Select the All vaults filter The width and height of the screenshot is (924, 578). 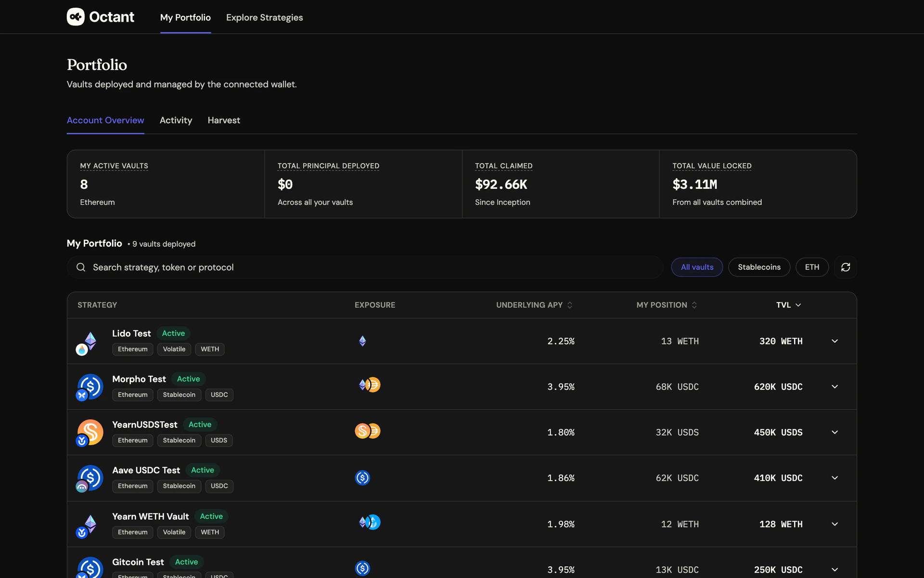[x=697, y=267]
